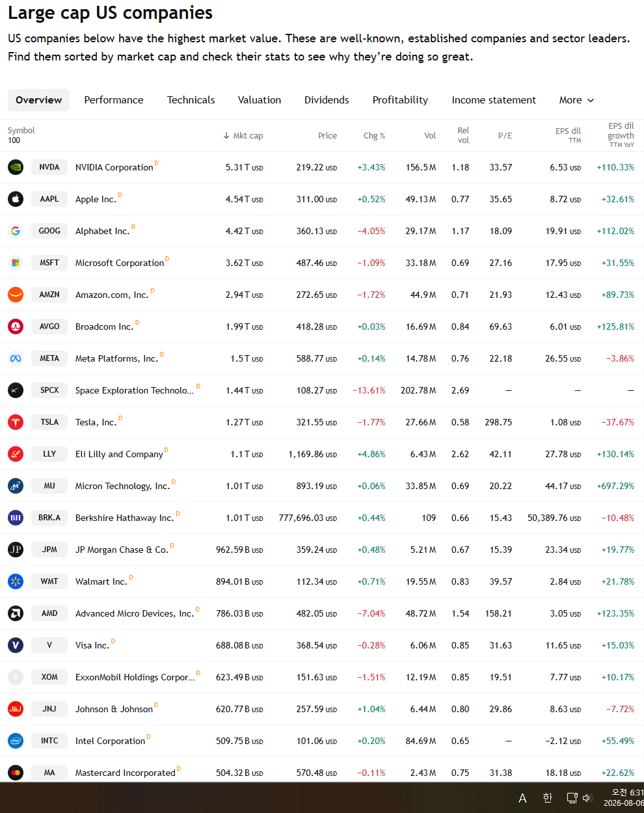
Task: Switch to the Profitability tab
Action: point(400,100)
